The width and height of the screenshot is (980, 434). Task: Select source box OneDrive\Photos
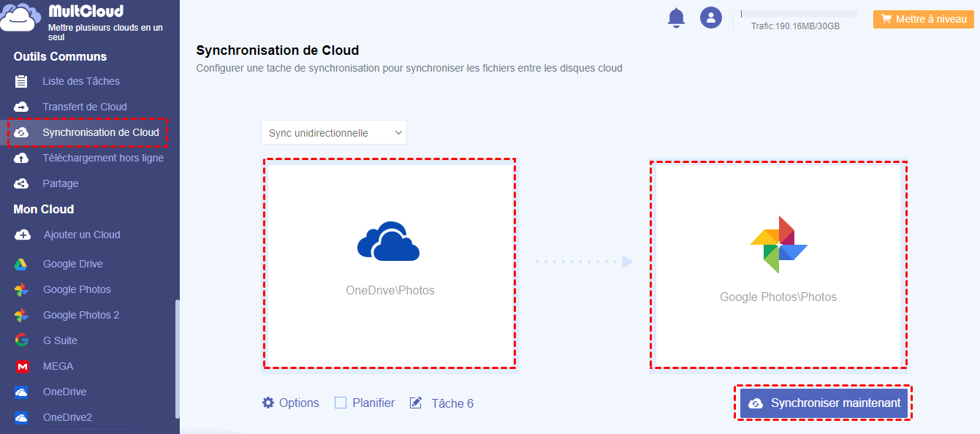390,264
